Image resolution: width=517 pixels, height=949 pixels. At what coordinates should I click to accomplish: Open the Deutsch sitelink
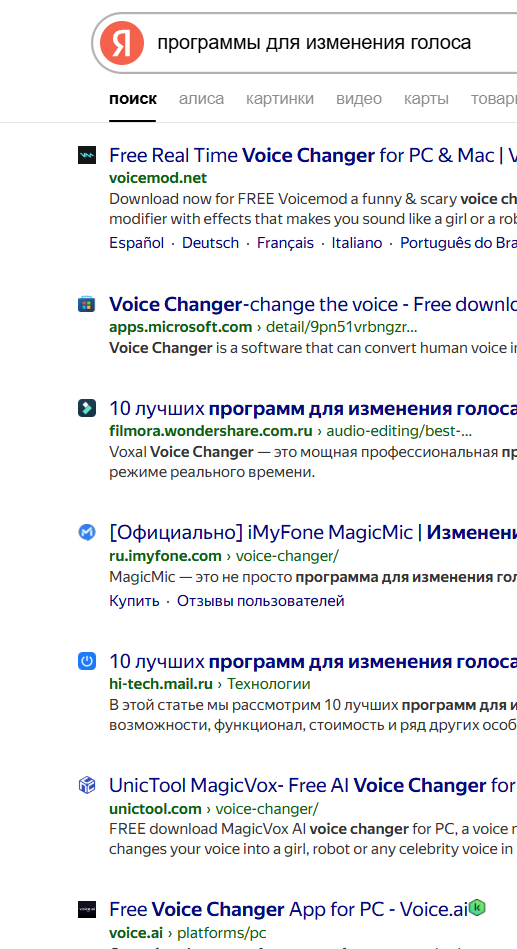pyautogui.click(x=210, y=243)
